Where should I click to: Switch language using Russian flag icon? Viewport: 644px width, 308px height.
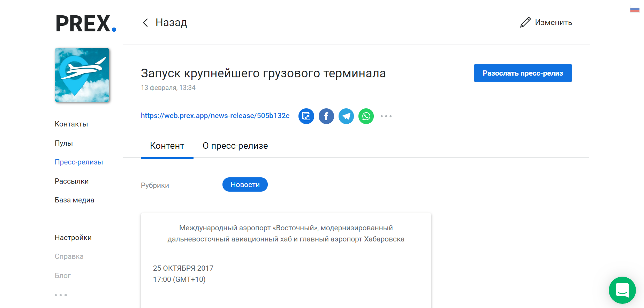[x=635, y=9]
